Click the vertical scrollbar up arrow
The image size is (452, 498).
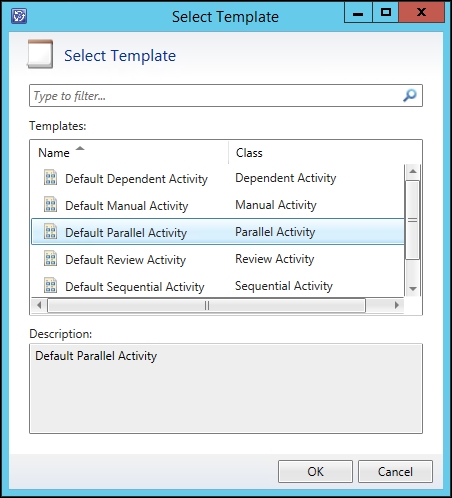click(x=413, y=171)
